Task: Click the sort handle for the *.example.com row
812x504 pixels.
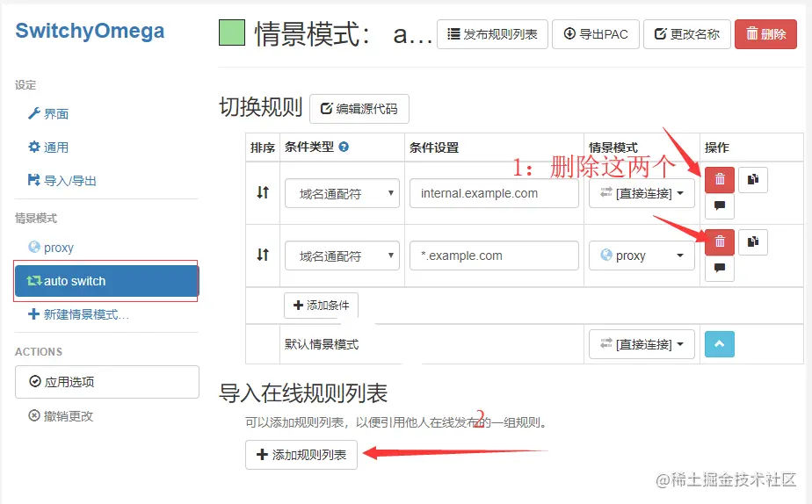Action: [x=263, y=255]
